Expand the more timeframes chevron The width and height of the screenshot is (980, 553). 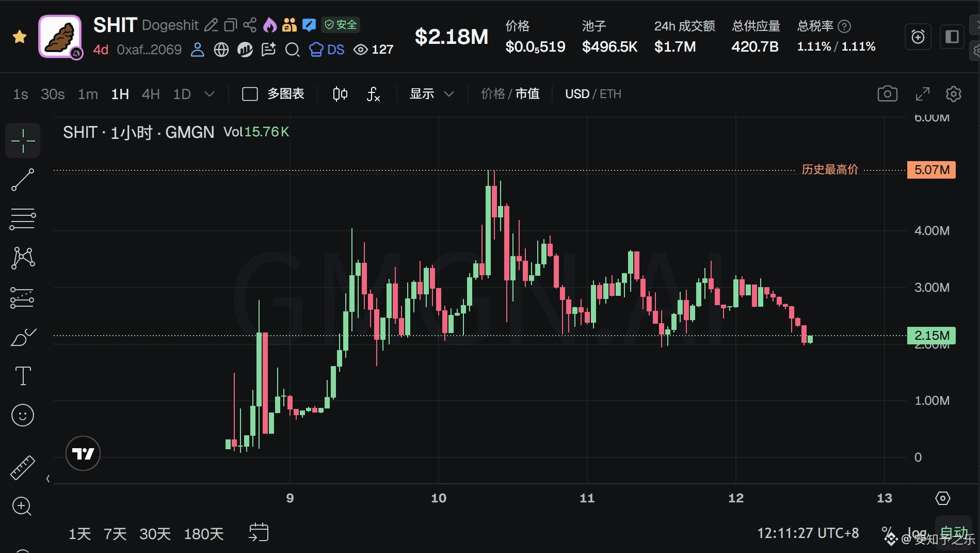tap(209, 94)
